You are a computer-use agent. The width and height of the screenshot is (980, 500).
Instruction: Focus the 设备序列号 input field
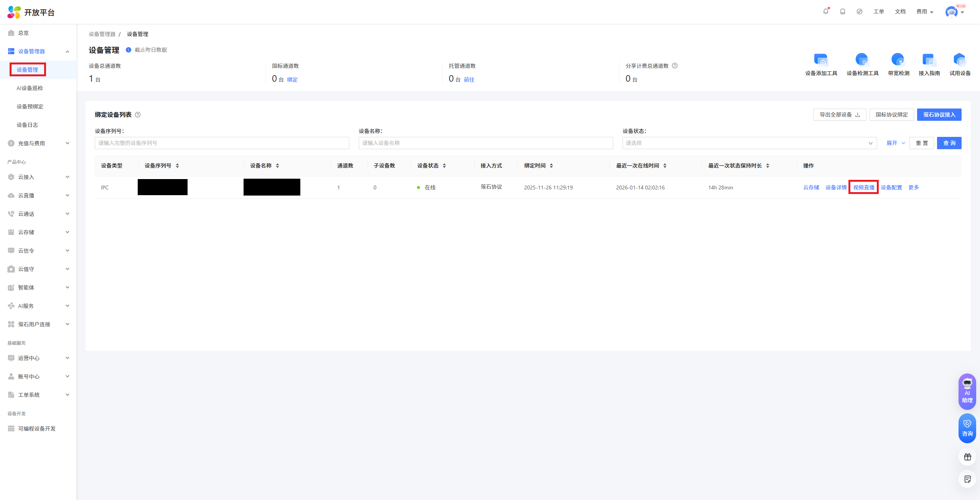(x=222, y=143)
